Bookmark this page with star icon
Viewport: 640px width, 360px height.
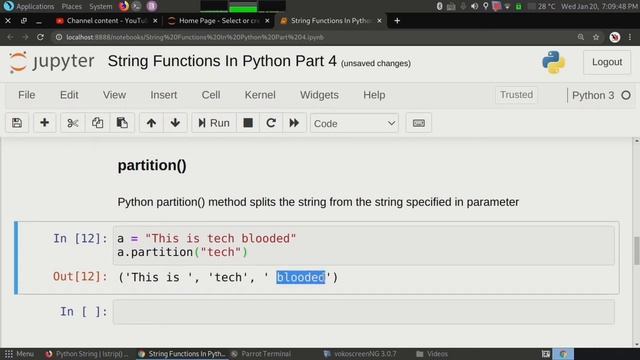tap(596, 37)
